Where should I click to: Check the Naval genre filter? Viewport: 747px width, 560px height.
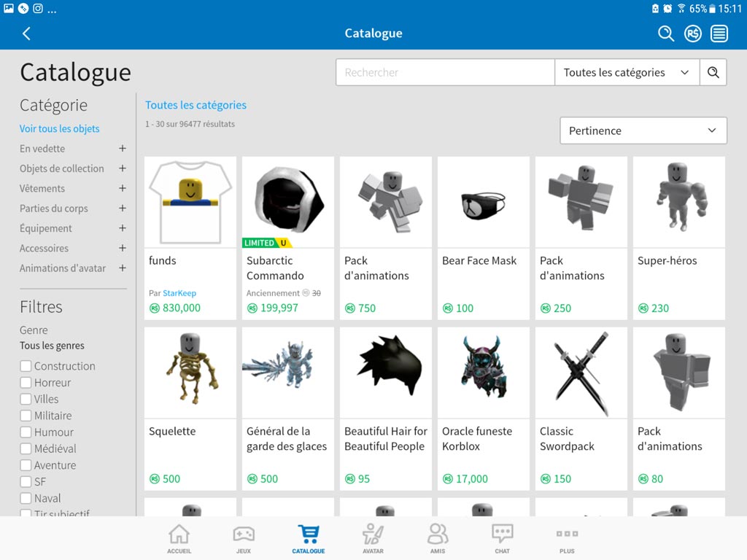26,498
